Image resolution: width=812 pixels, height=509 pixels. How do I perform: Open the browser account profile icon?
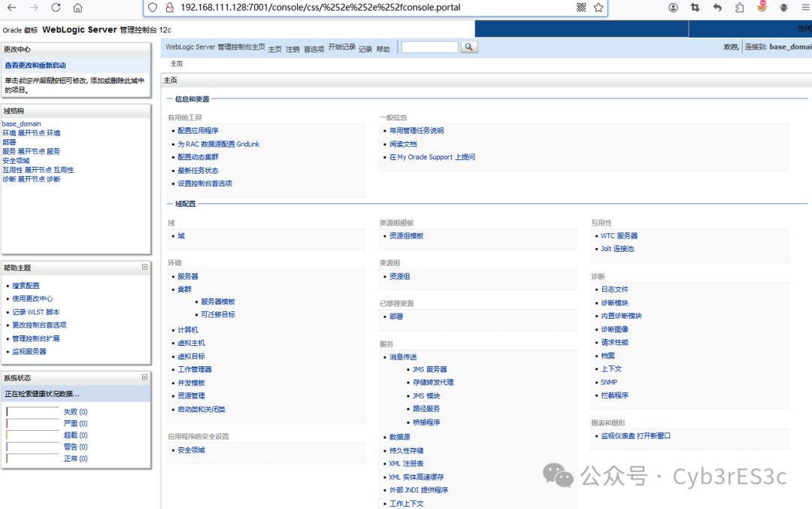tap(673, 8)
